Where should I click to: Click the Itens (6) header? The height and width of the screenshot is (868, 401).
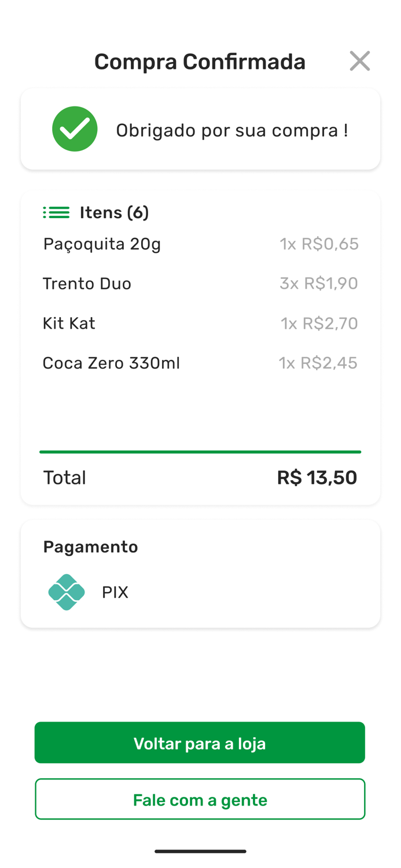[115, 212]
